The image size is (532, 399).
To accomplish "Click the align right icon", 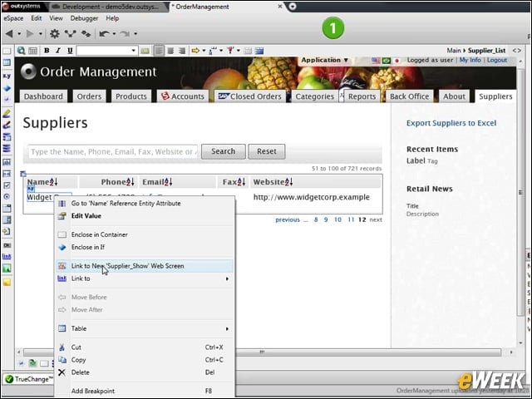I will (x=182, y=51).
